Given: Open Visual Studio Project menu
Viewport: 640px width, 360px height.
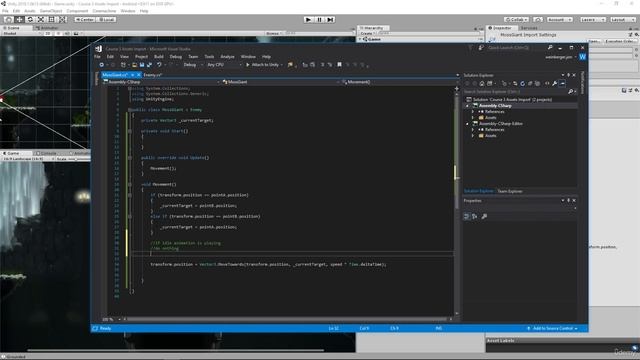Looking at the screenshot, I should [x=141, y=57].
